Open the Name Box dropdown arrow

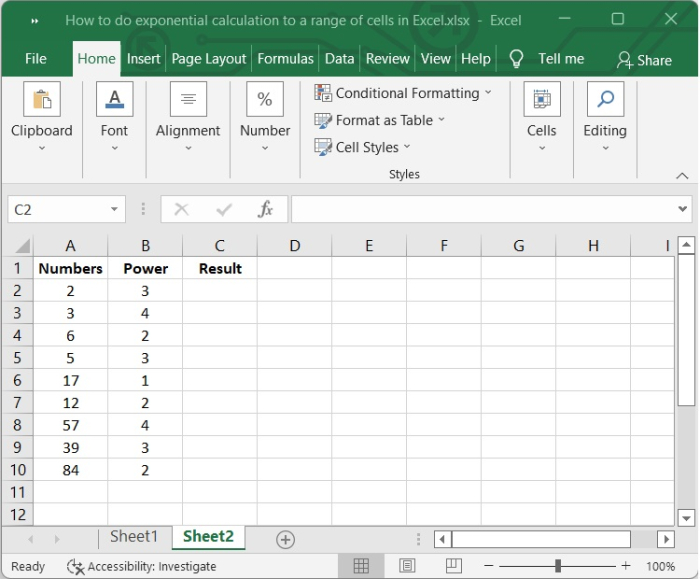tap(115, 210)
